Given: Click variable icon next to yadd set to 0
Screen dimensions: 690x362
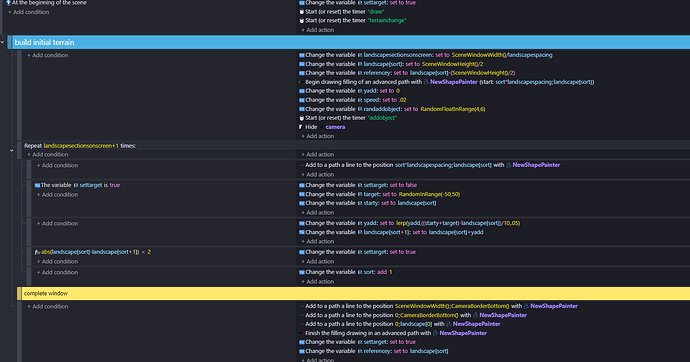Looking at the screenshot, I should click(301, 91).
